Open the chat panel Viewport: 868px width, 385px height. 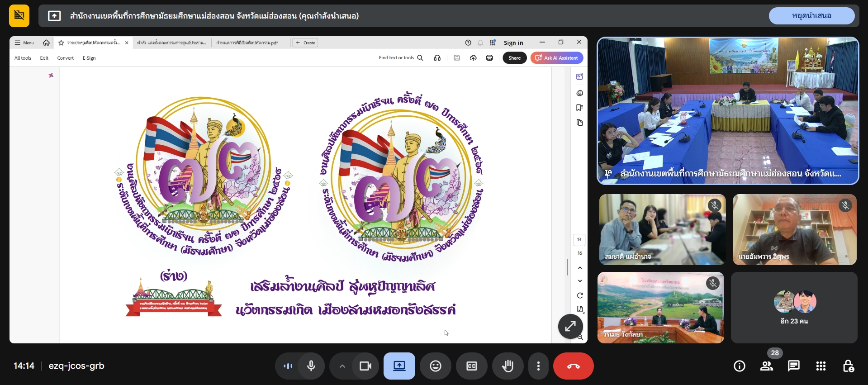pyautogui.click(x=793, y=366)
